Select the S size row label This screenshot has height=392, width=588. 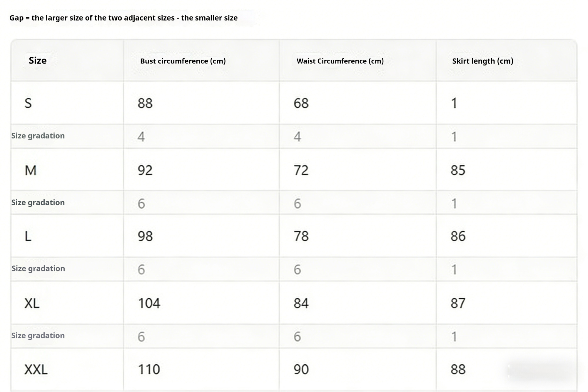[x=28, y=103]
